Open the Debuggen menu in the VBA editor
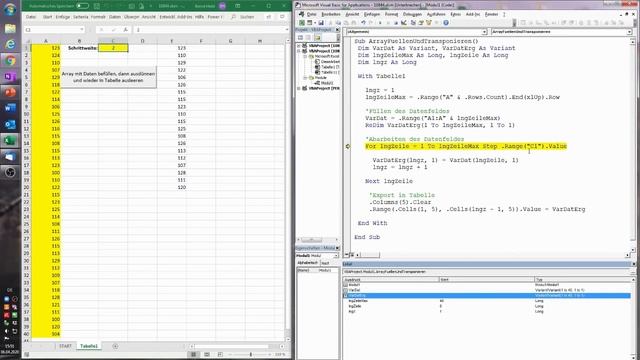 point(412,14)
